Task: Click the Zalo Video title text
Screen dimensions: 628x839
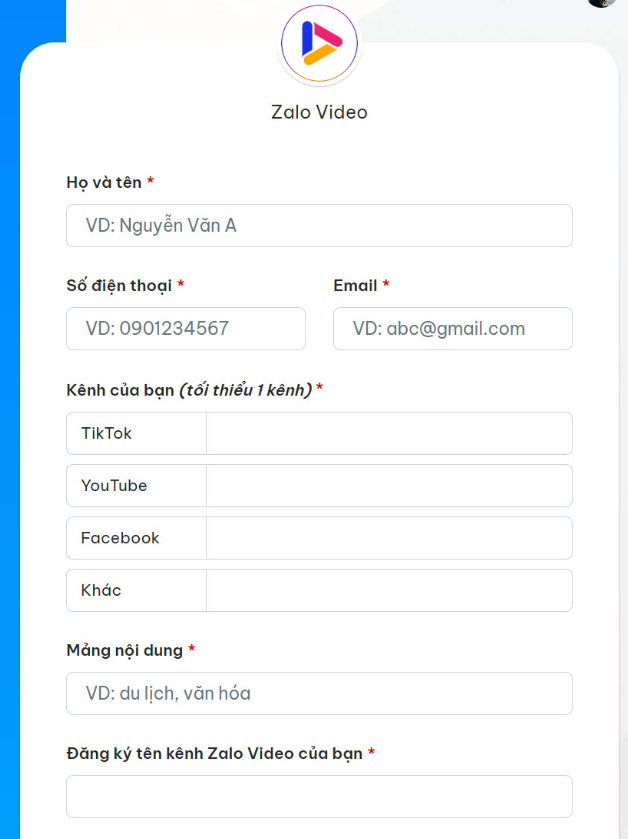Action: point(319,112)
